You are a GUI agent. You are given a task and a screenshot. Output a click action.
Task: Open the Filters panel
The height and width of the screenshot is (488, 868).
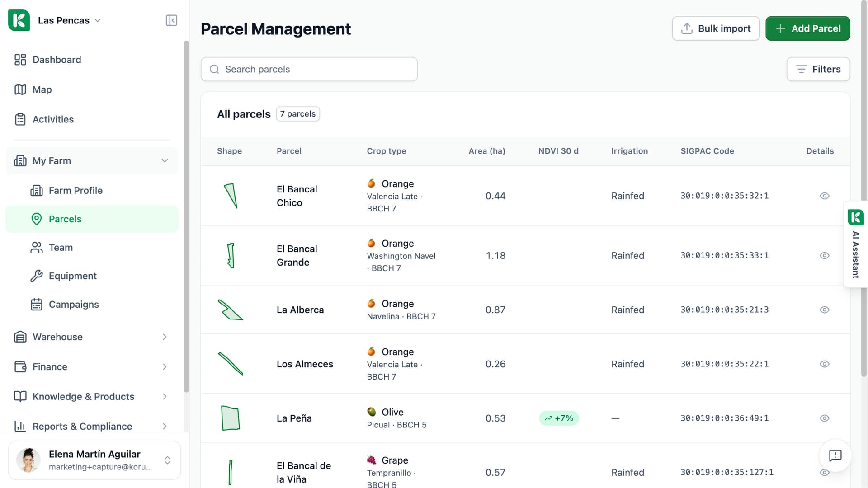pyautogui.click(x=818, y=69)
